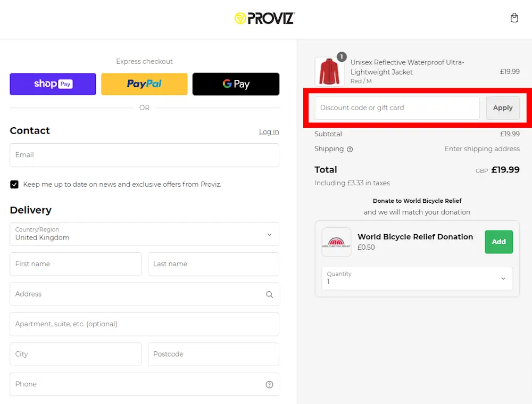Focus the First name field
Screen dimensions: 532x404
click(76, 264)
